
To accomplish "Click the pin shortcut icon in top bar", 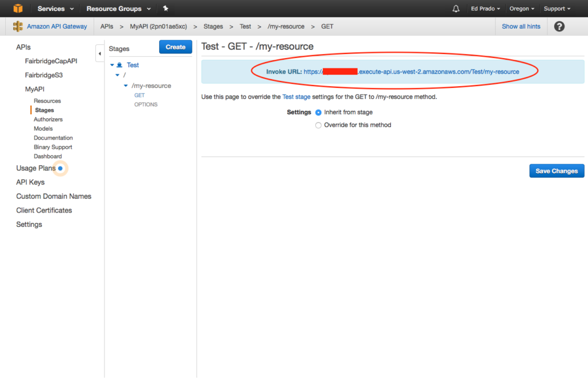I will click(166, 9).
